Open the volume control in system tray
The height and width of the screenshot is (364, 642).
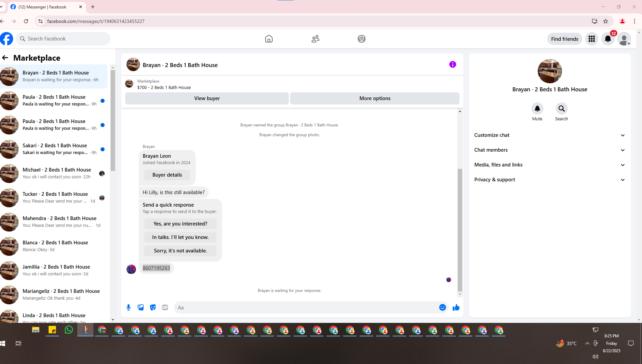coord(595,357)
